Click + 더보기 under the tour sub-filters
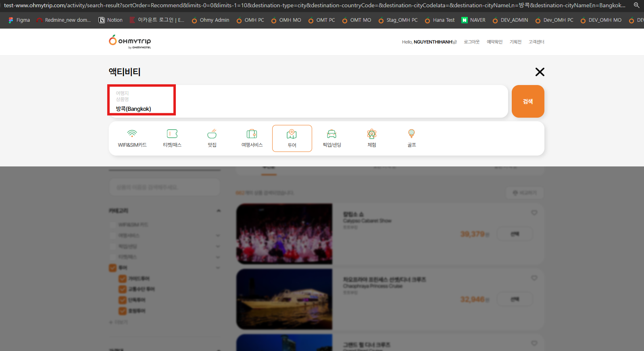Screen dimensions: 644x351 (119, 322)
